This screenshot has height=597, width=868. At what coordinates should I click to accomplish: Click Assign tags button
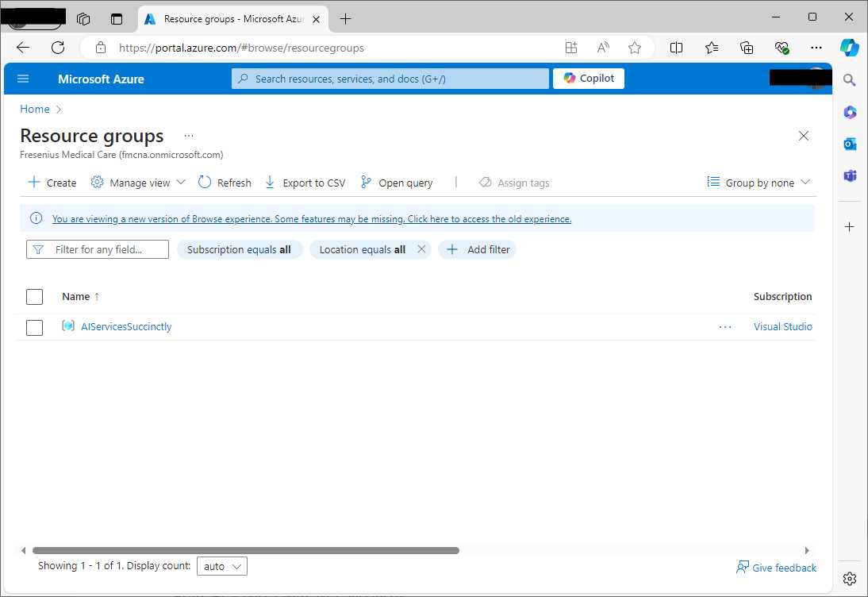click(514, 183)
